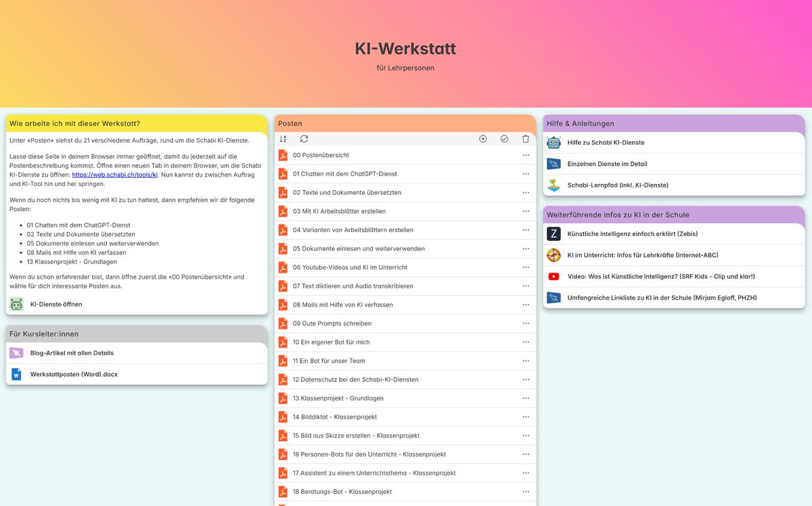Click the trash icon in Posten toolbar
The width and height of the screenshot is (812, 506).
[526, 139]
